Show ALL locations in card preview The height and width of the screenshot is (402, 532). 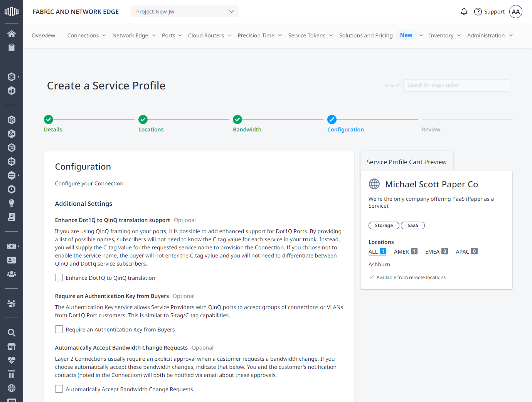377,251
